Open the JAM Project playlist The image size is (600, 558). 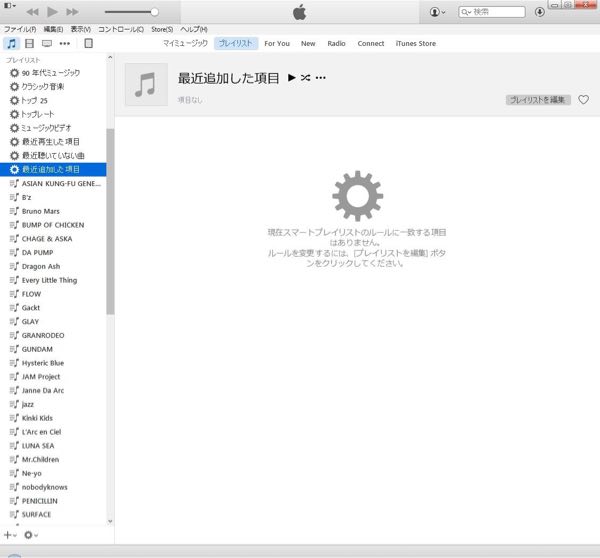(53, 377)
